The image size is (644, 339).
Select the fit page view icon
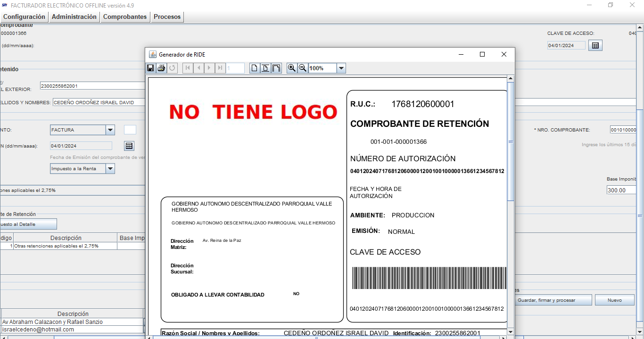pos(265,68)
